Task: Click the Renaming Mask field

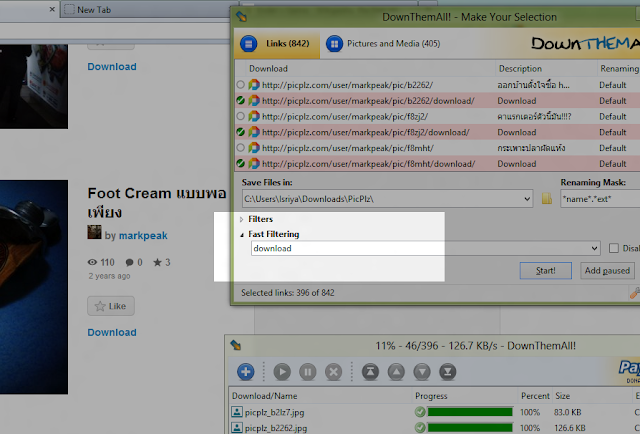Action: pos(600,199)
